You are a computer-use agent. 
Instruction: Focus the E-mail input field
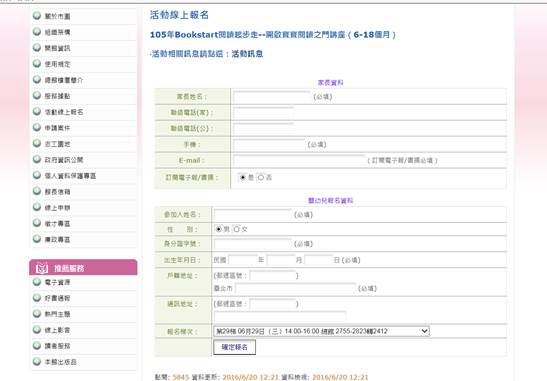point(299,160)
